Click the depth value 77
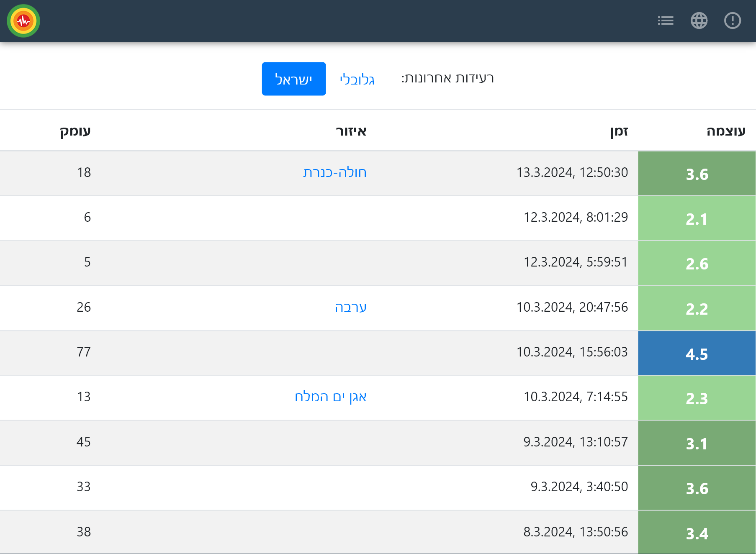The image size is (756, 554). (84, 352)
